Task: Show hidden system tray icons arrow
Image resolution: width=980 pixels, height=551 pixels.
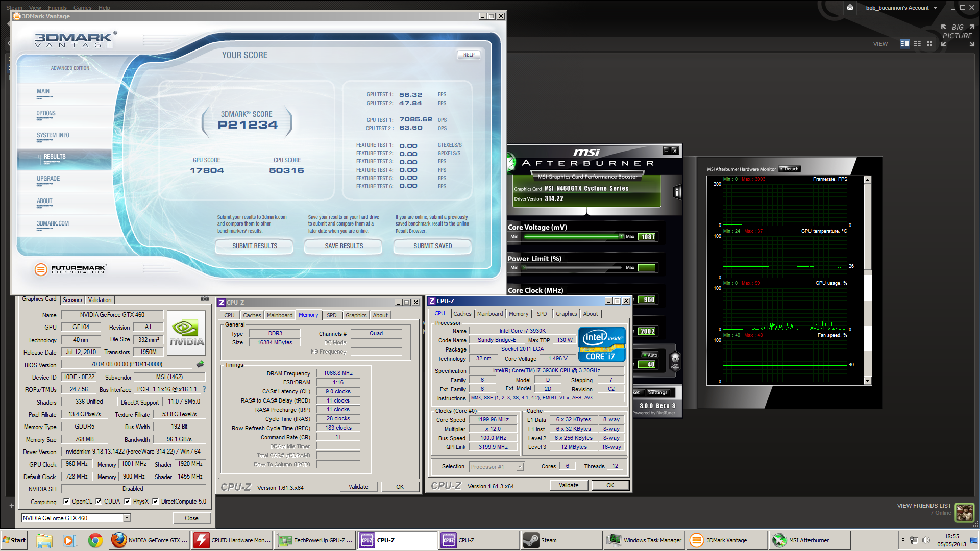Action: click(903, 540)
